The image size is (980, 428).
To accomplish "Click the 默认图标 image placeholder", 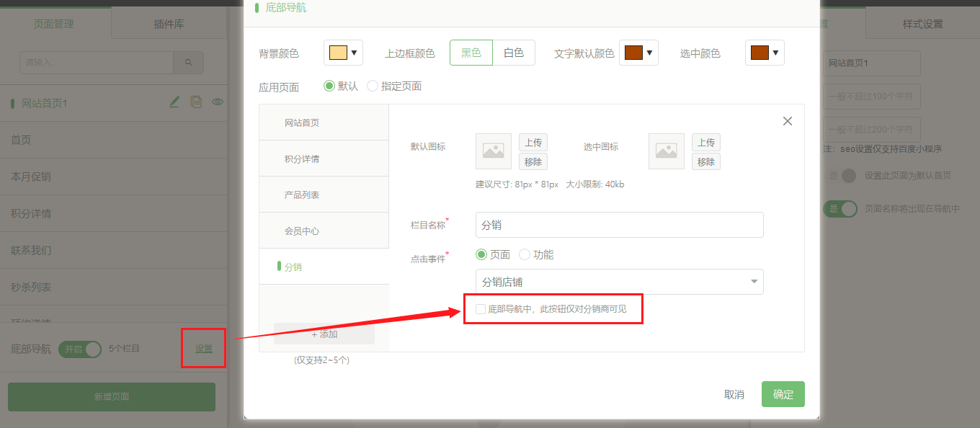I will (x=494, y=151).
